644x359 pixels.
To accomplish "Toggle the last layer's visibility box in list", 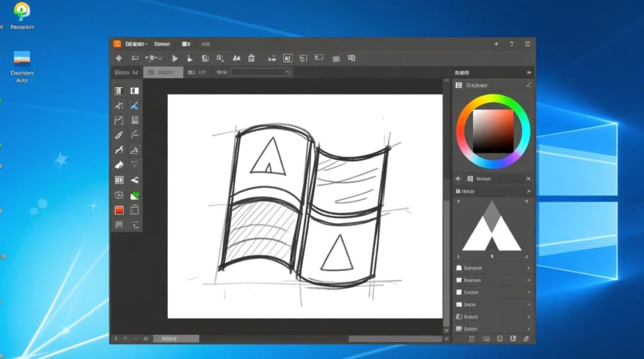I will [x=459, y=329].
